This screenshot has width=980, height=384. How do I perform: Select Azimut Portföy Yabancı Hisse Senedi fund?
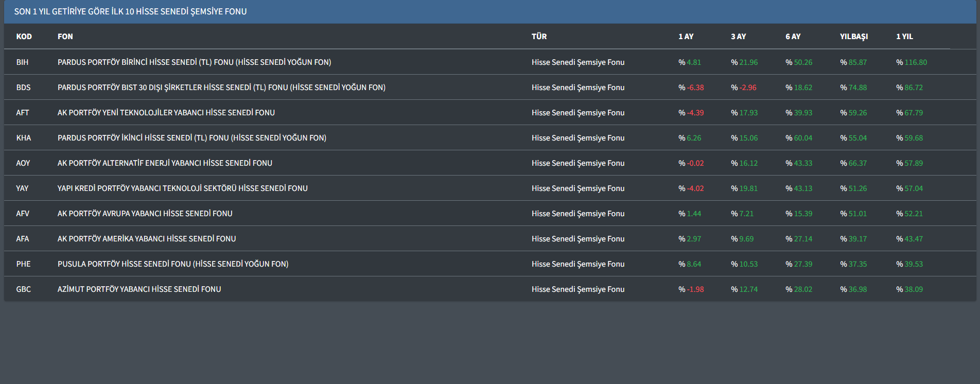139,289
